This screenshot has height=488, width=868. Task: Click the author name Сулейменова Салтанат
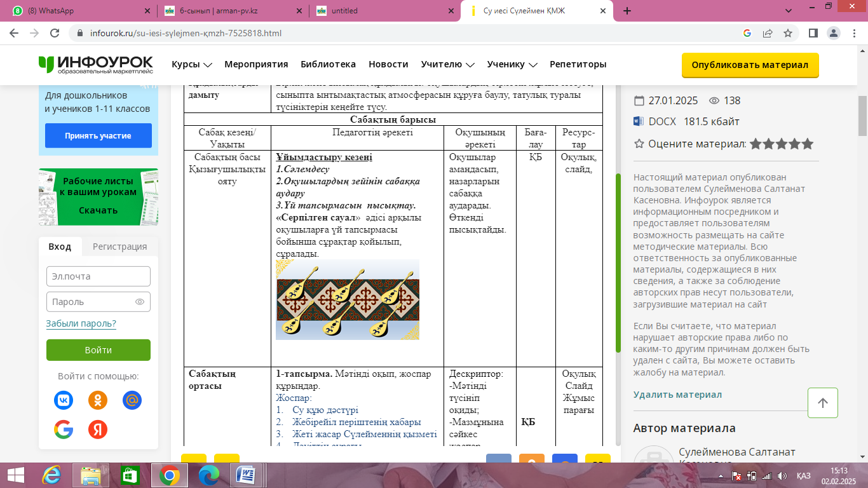736,458
